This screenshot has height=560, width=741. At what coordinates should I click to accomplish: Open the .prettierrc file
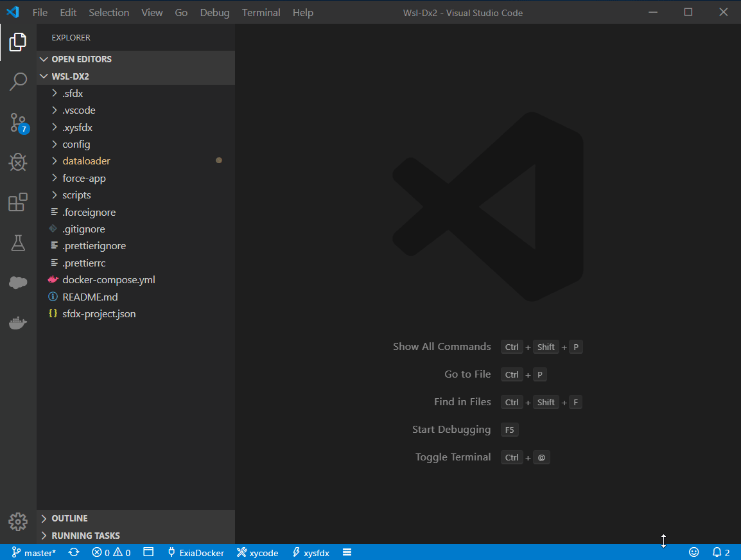[x=135, y=263]
